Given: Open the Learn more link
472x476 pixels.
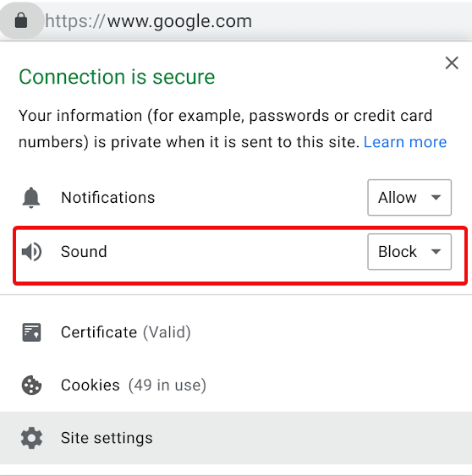Looking at the screenshot, I should pos(405,142).
